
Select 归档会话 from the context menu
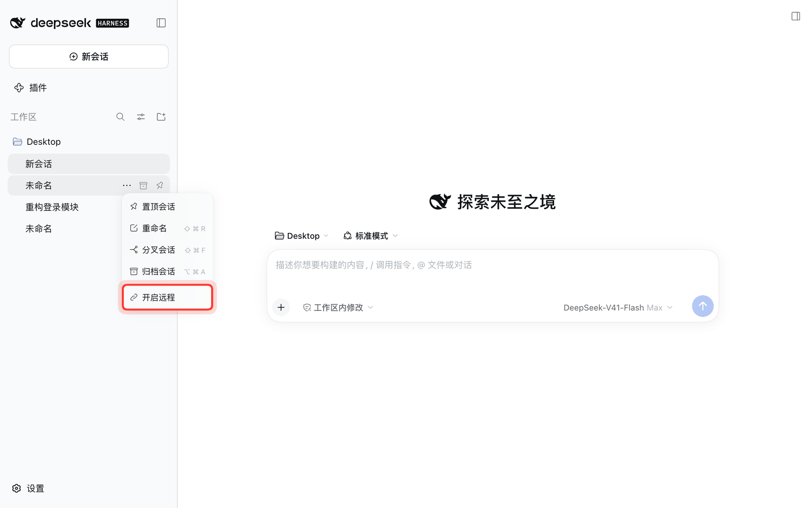pos(167,272)
